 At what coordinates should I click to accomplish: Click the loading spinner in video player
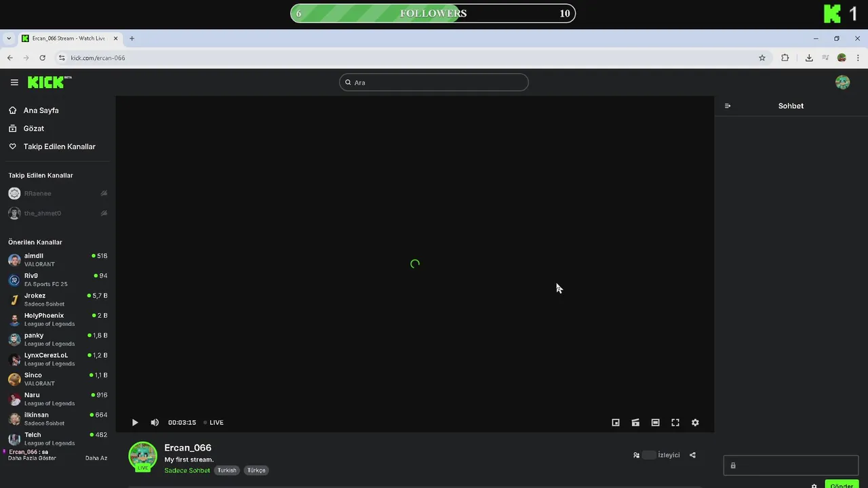click(415, 264)
